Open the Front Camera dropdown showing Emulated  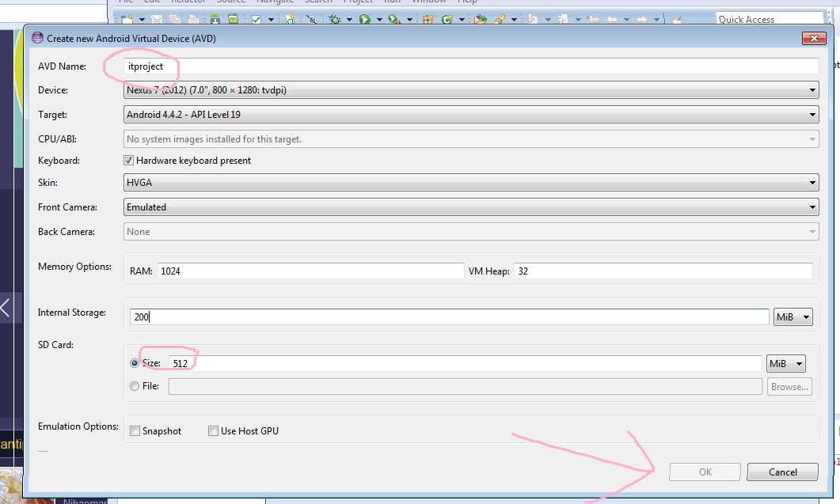tap(471, 207)
